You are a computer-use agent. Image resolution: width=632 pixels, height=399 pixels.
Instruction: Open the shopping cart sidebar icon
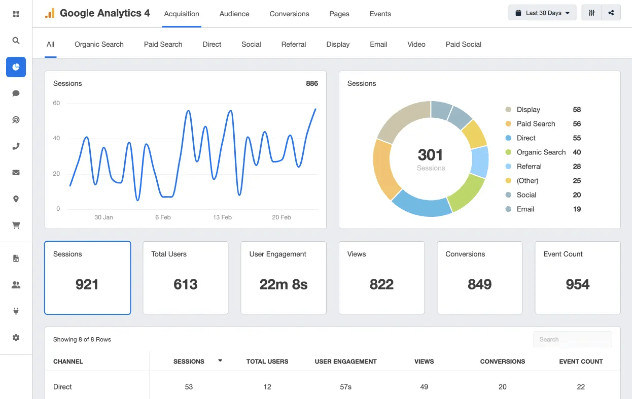click(x=16, y=225)
